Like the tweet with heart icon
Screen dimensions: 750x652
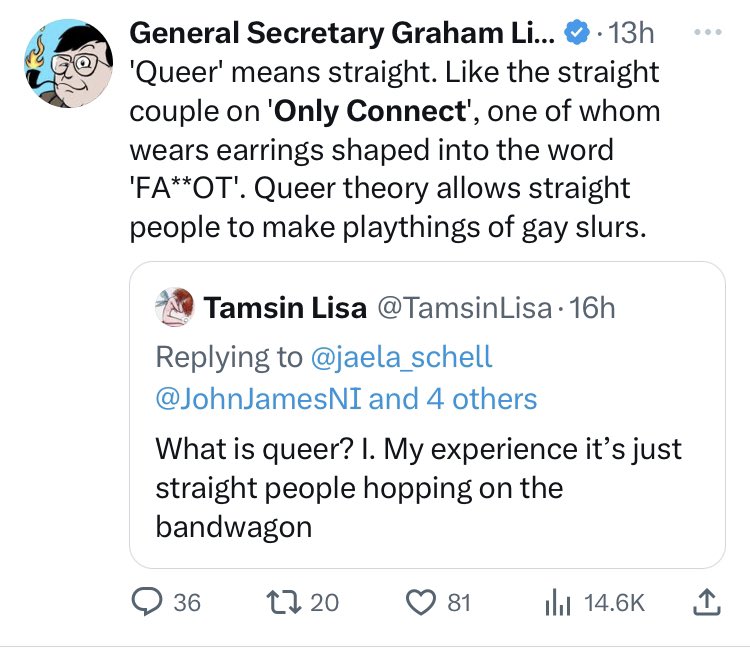point(420,602)
